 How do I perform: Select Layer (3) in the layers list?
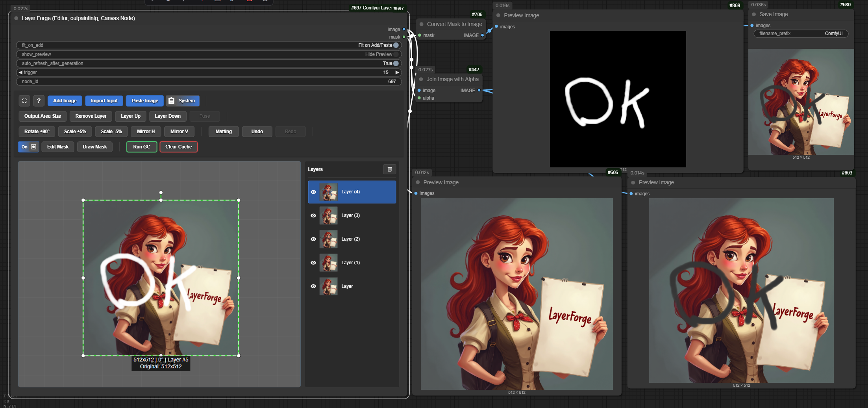click(350, 215)
